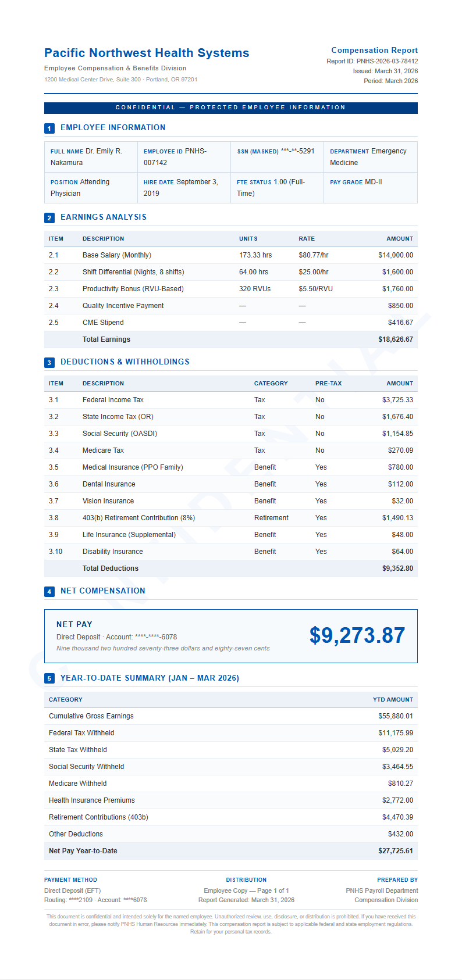Select Total Deductions value $9,352.80
462x980 pixels.
coord(397,568)
